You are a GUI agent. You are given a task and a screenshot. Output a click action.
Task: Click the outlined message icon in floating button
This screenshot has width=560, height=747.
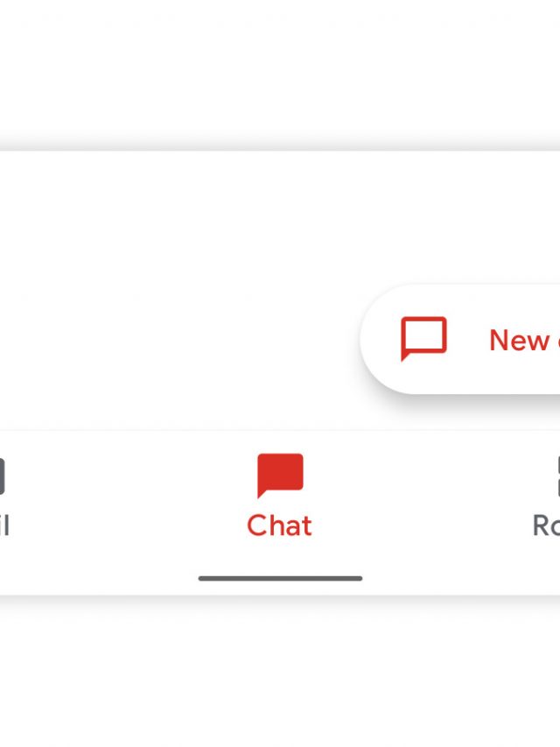(423, 339)
